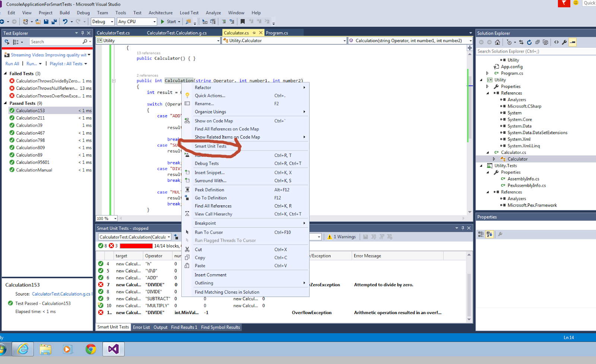Click in the Test Explorer Search field
This screenshot has width=596, height=364.
point(56,42)
